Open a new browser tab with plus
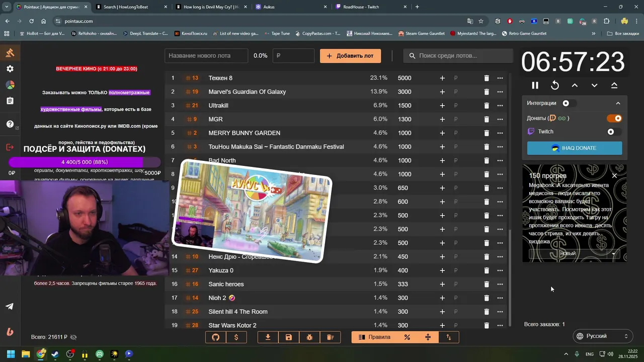The width and height of the screenshot is (644, 362). (x=417, y=7)
